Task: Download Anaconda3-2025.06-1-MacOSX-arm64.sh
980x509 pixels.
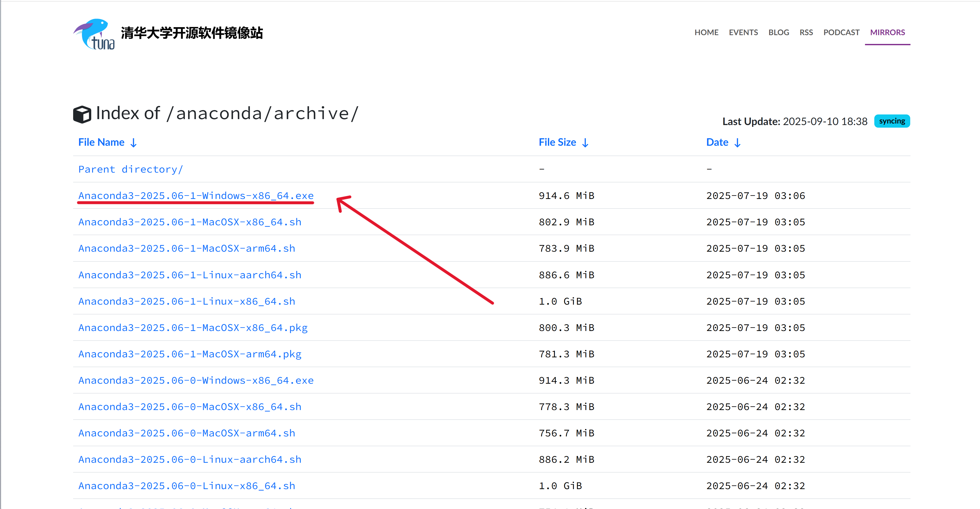Action: pos(186,248)
